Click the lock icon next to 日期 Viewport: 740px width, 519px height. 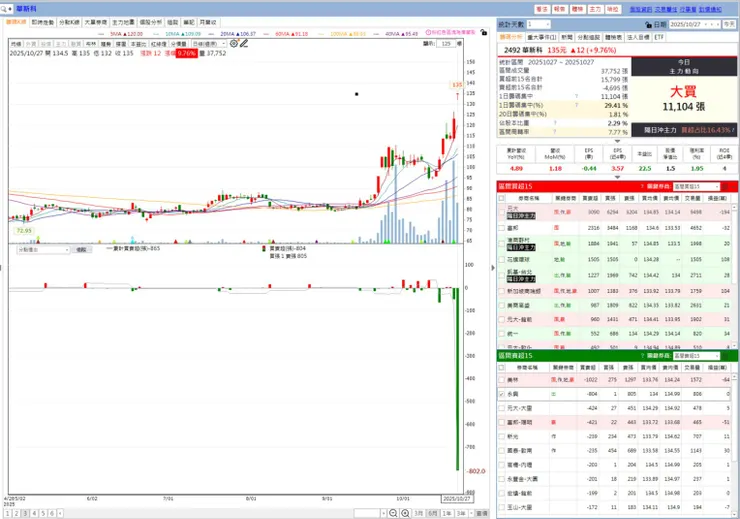click(x=648, y=25)
